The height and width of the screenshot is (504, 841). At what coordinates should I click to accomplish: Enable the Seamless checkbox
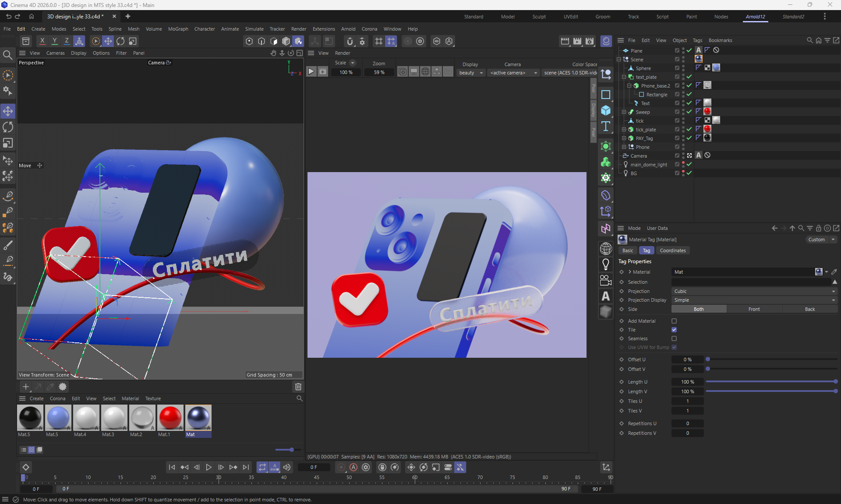click(674, 338)
